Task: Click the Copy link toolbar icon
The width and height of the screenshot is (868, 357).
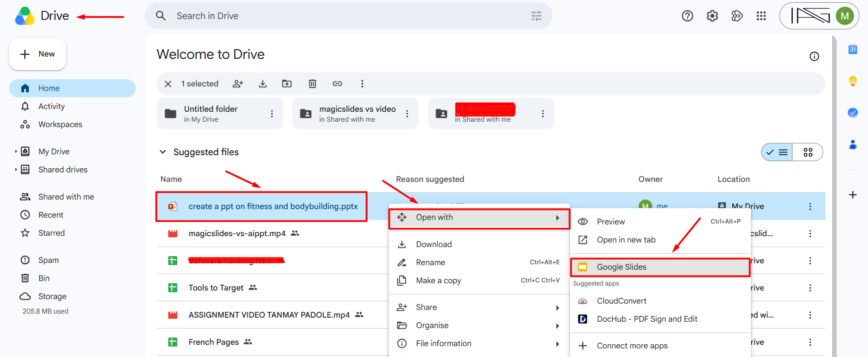Action: [x=337, y=84]
